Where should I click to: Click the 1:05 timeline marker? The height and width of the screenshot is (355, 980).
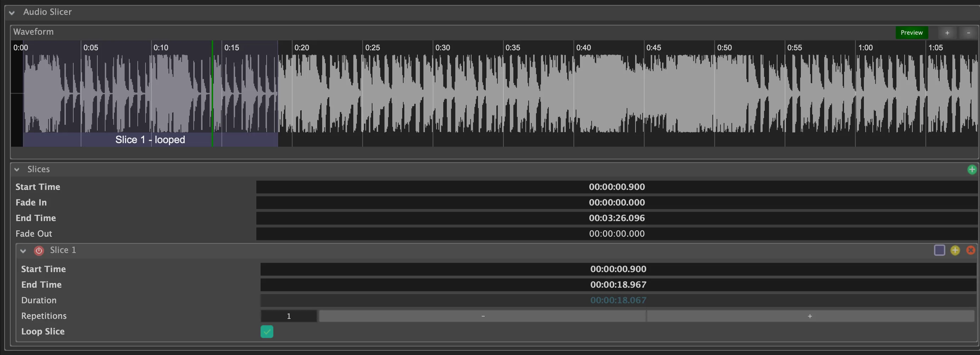point(935,47)
